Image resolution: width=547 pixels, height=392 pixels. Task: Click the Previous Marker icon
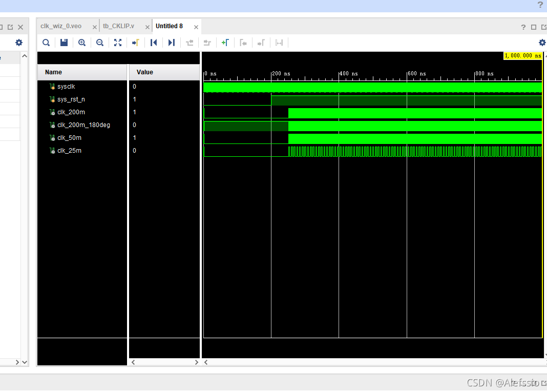click(243, 43)
